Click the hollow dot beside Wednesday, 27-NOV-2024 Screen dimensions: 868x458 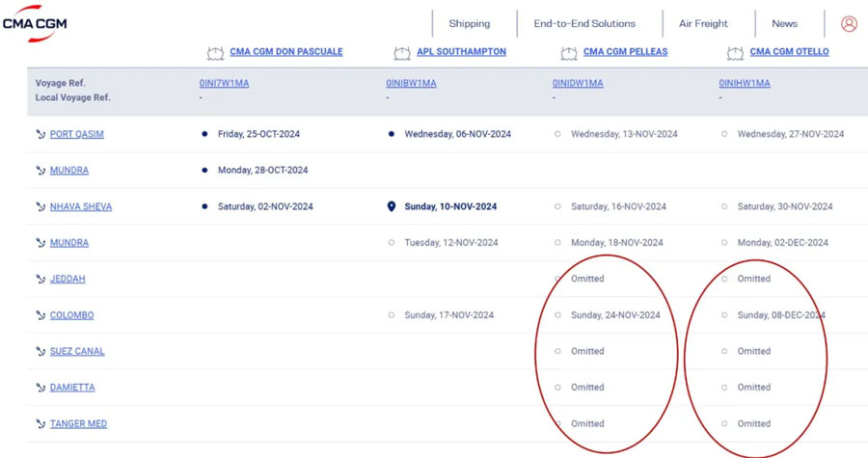(724, 134)
